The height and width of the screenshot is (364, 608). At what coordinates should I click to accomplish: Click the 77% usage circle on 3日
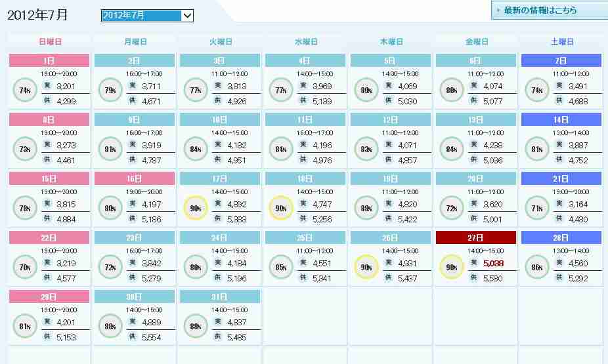tap(196, 91)
